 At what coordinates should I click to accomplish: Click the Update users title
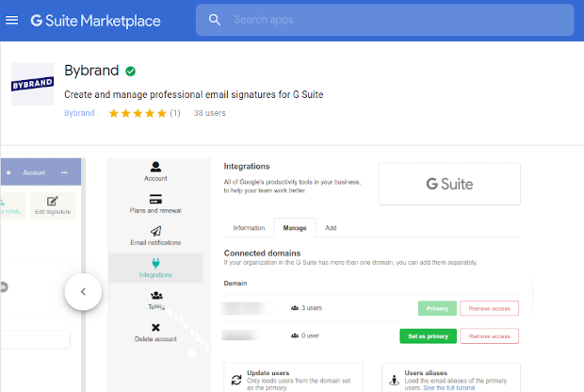pyautogui.click(x=268, y=373)
